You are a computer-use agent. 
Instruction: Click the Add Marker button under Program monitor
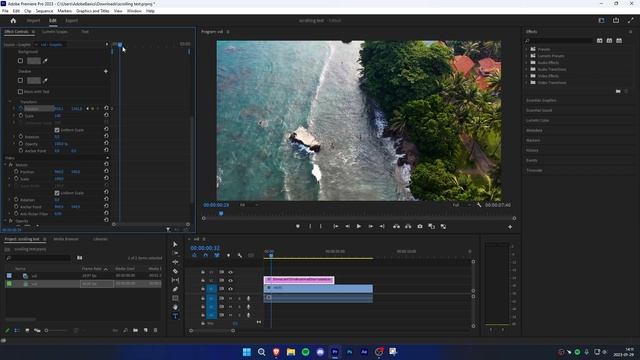click(x=298, y=227)
